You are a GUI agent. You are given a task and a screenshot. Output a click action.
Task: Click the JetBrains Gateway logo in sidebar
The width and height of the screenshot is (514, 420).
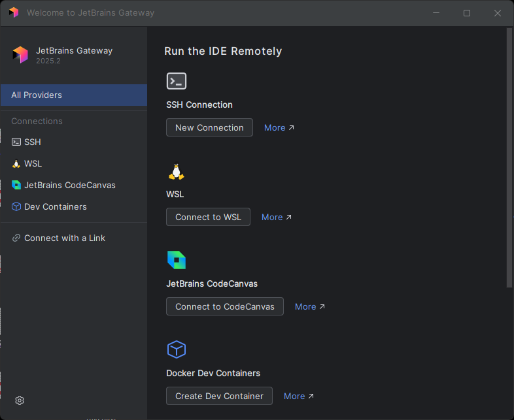[20, 55]
